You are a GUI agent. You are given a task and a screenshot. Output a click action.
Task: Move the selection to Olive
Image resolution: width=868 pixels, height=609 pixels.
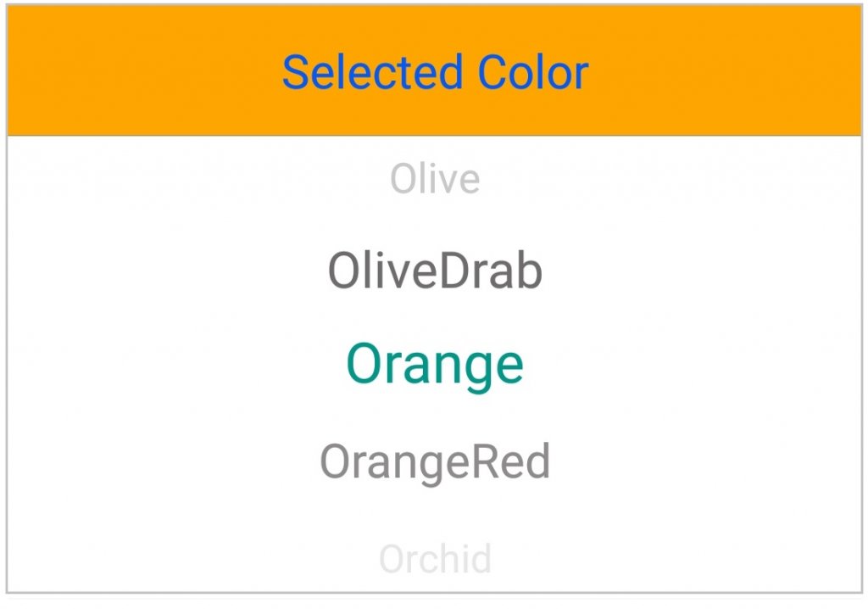435,180
